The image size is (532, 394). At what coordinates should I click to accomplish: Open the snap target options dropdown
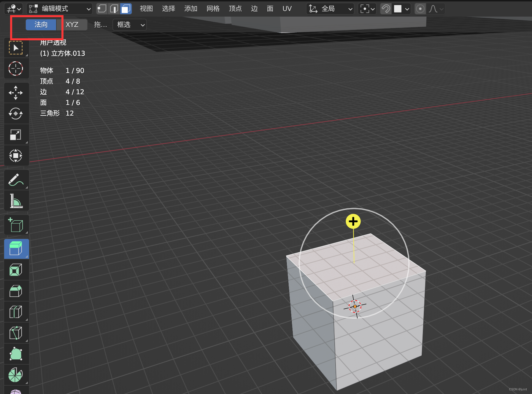402,9
